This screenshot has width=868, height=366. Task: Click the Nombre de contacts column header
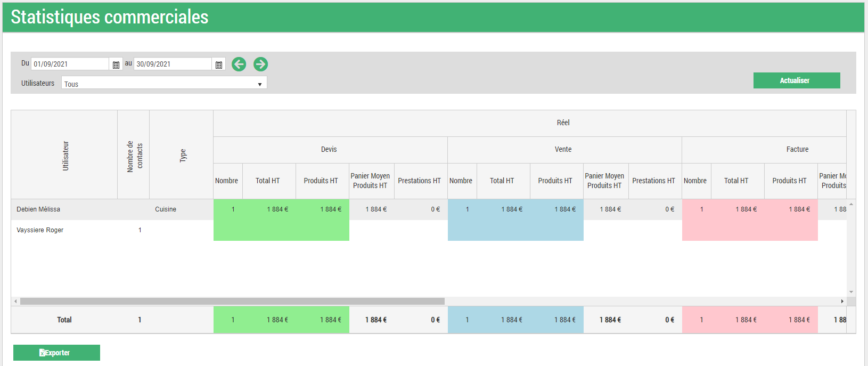coord(134,155)
